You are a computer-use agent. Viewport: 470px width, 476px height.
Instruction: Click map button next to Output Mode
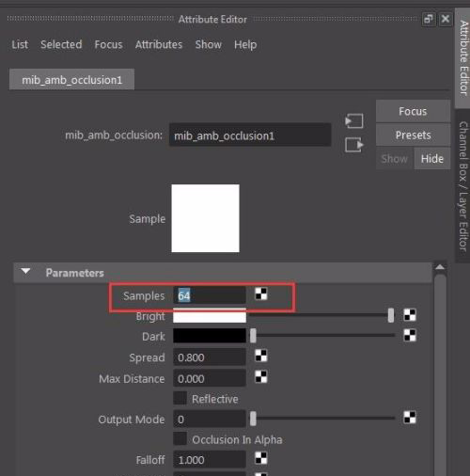(410, 418)
